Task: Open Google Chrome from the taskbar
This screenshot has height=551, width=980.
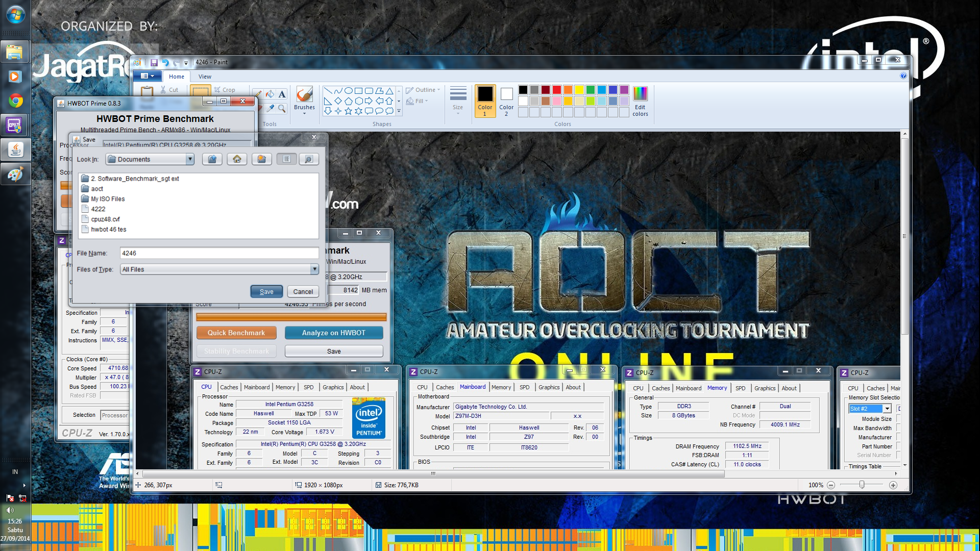Action: pos(15,101)
